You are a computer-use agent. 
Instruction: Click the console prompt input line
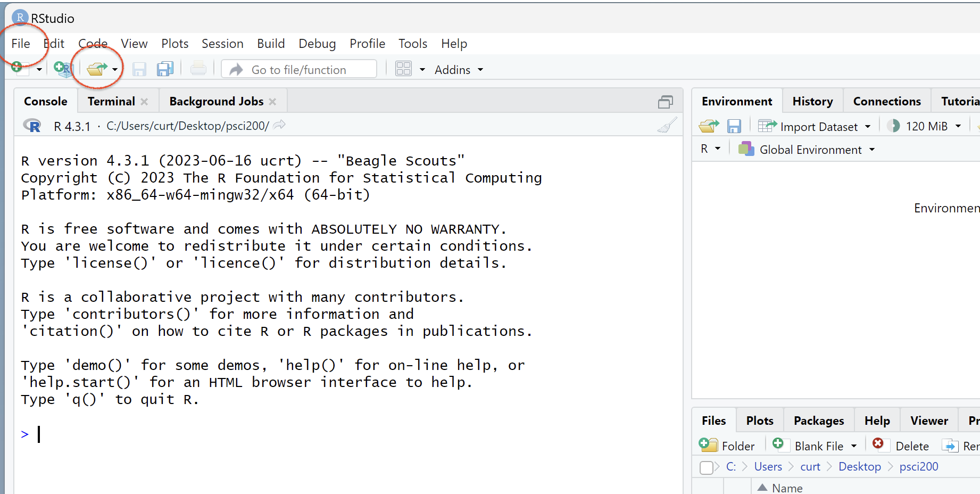point(348,434)
